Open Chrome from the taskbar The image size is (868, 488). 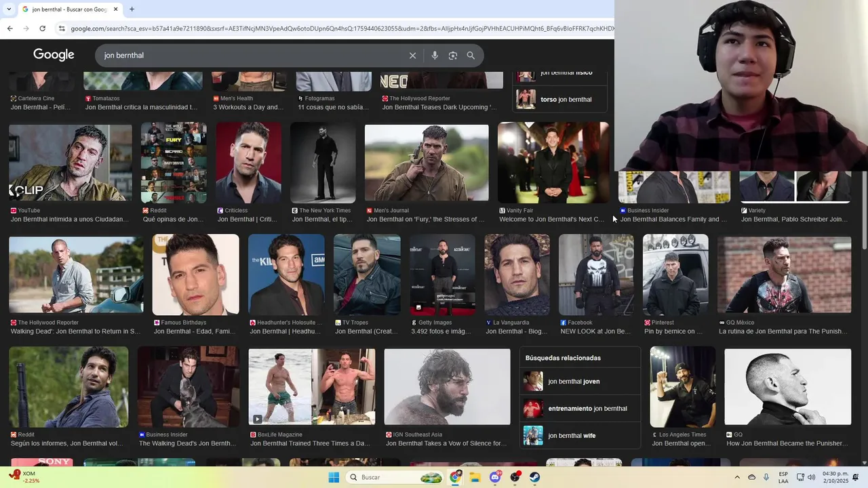pos(455,477)
